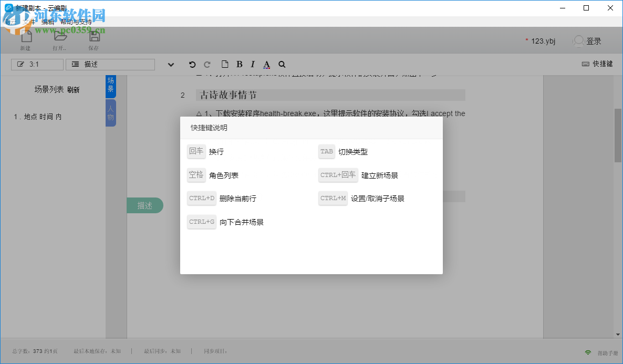Open the 描述 line-type dropdown

pyautogui.click(x=110, y=64)
